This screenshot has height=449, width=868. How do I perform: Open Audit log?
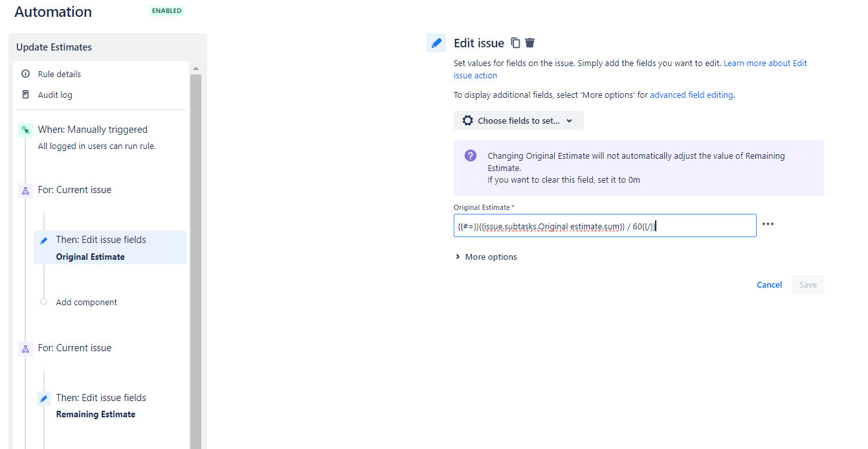click(x=55, y=95)
